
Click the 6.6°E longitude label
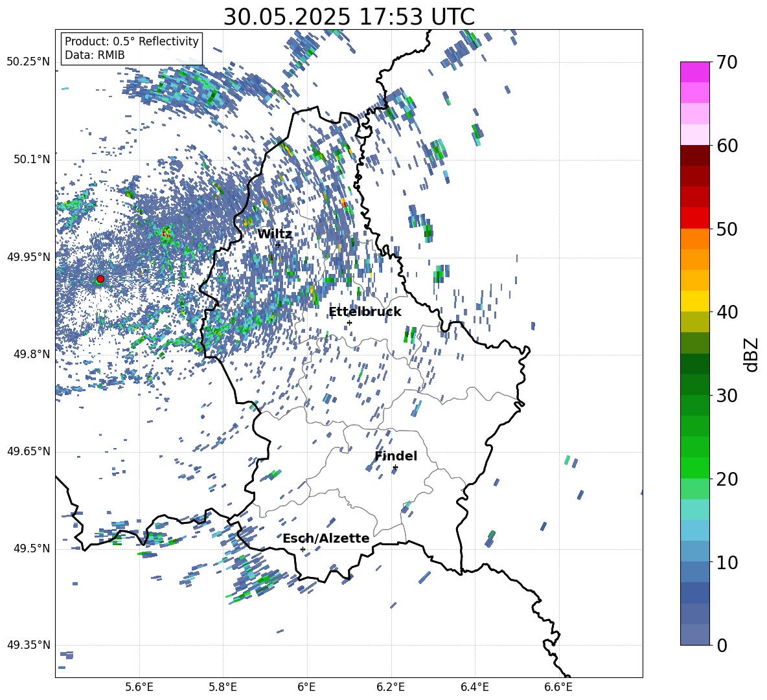point(558,687)
